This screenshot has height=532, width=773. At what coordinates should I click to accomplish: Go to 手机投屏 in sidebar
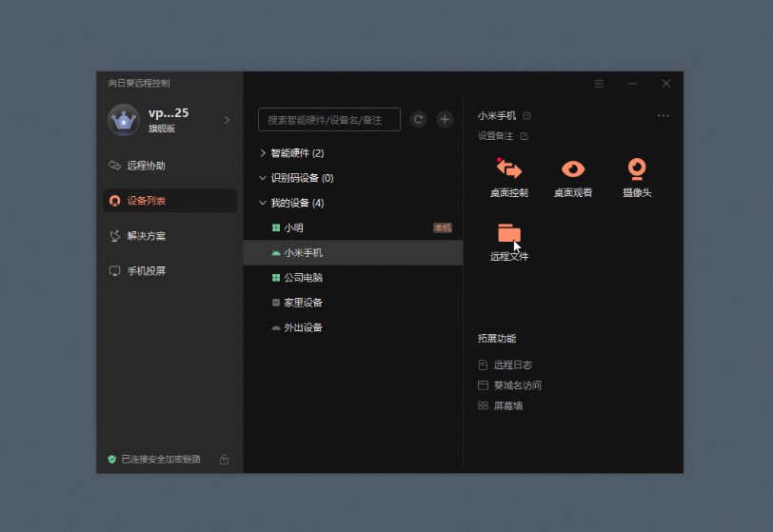pos(169,270)
